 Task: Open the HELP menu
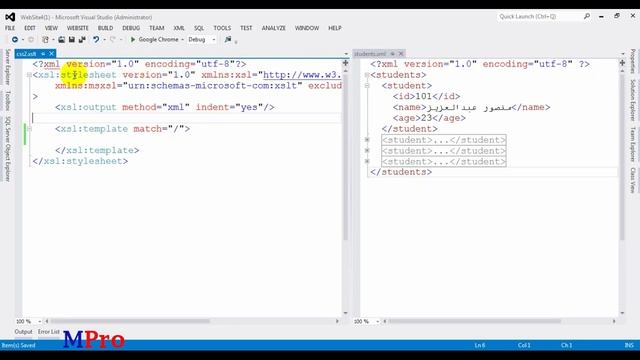[x=335, y=28]
